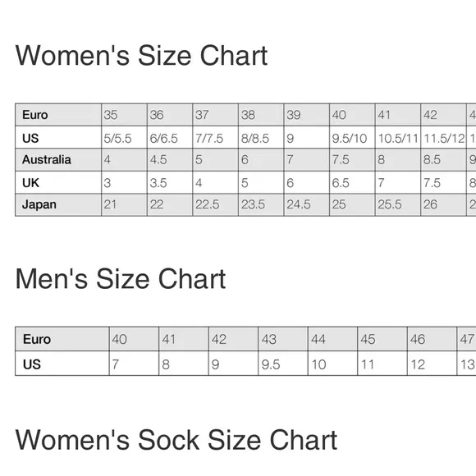Click UK size 6.5 cell

click(x=352, y=182)
